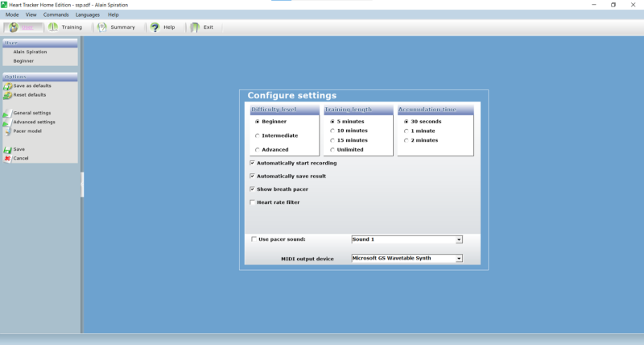The height and width of the screenshot is (345, 644).
Task: Choose Unlimited training length
Action: pyautogui.click(x=332, y=150)
